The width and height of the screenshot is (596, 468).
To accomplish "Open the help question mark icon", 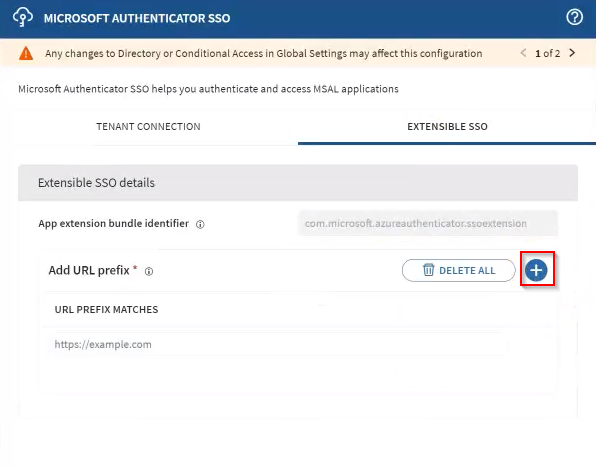I will [574, 17].
